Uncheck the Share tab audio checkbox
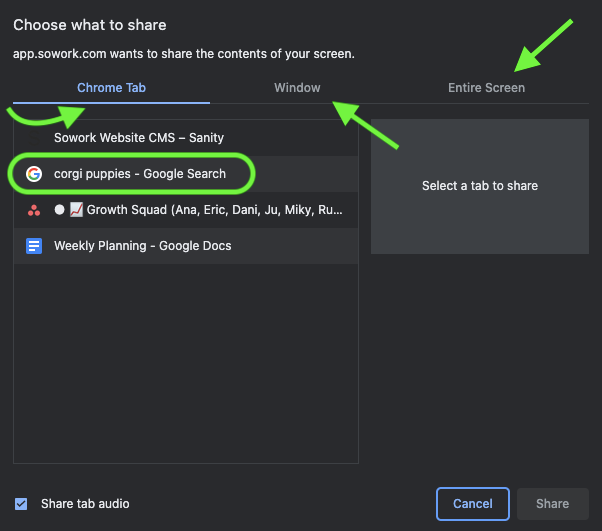The image size is (602, 531). point(21,504)
